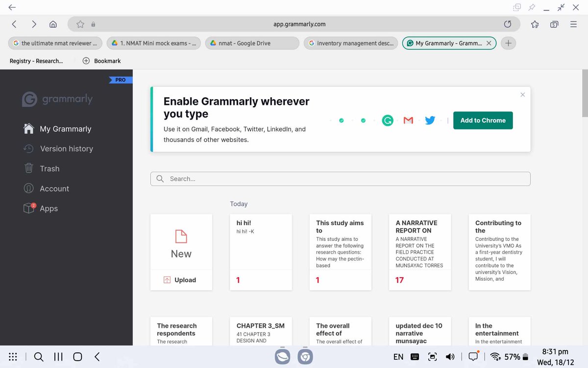Open the 'updated dec 10 narrative munsayac' document
This screenshot has width=588, height=368.
pos(420,331)
